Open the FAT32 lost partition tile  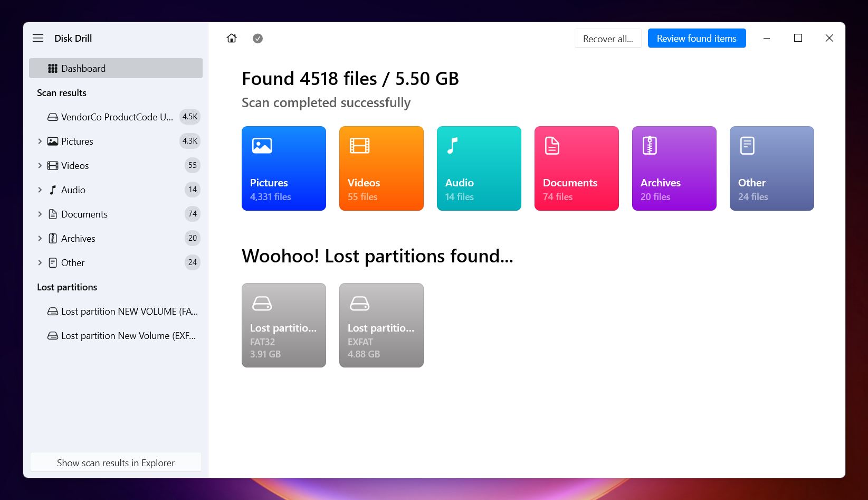(284, 325)
